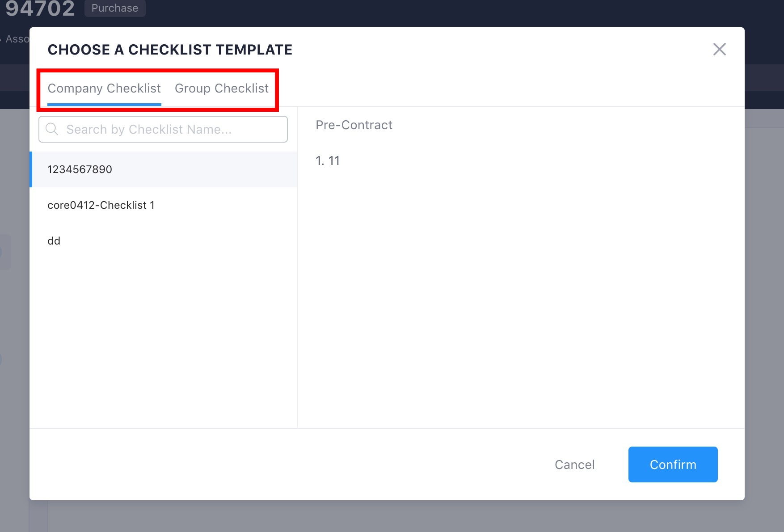Viewport: 784px width, 532px height.
Task: Click the Purchase badge in the header
Action: [x=115, y=8]
